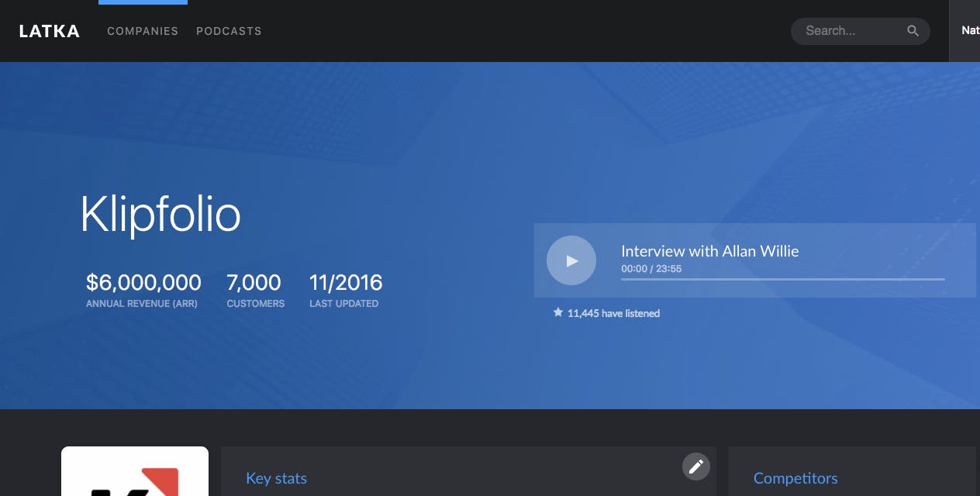Open the Companies menu item
Viewport: 980px width, 496px height.
143,31
